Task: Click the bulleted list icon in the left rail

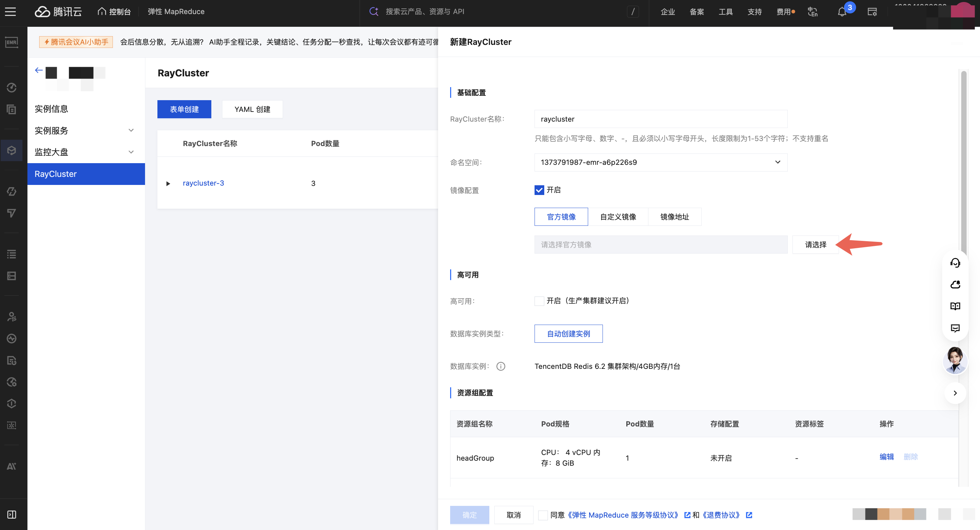Action: tap(11, 254)
